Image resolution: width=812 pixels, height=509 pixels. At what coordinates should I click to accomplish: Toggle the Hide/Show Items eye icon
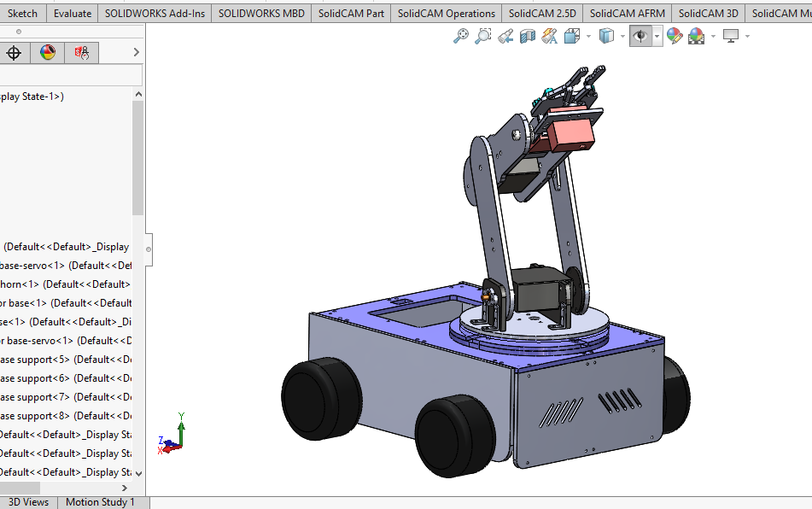point(640,36)
